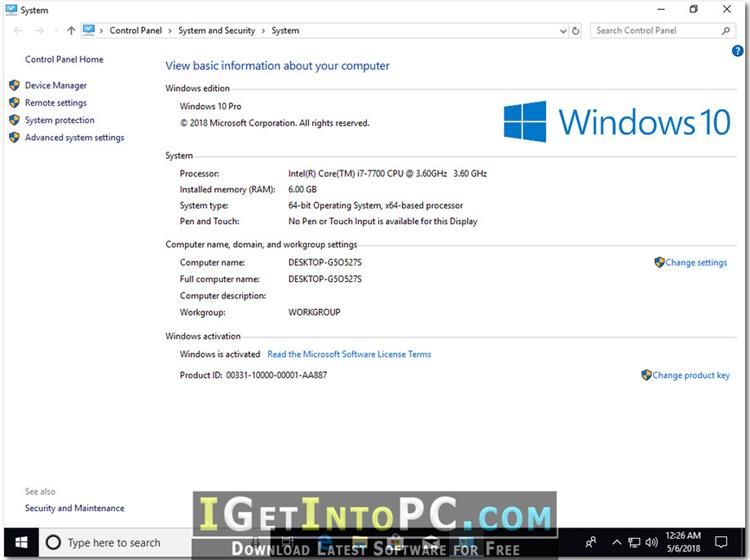Go up one level with the Up arrow
Image resolution: width=750 pixels, height=560 pixels.
coord(71,31)
